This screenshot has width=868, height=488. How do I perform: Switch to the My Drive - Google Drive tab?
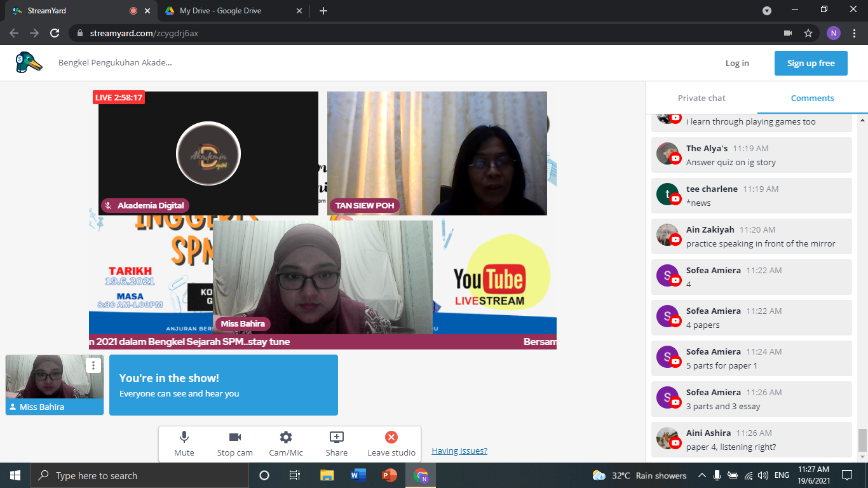[x=233, y=11]
